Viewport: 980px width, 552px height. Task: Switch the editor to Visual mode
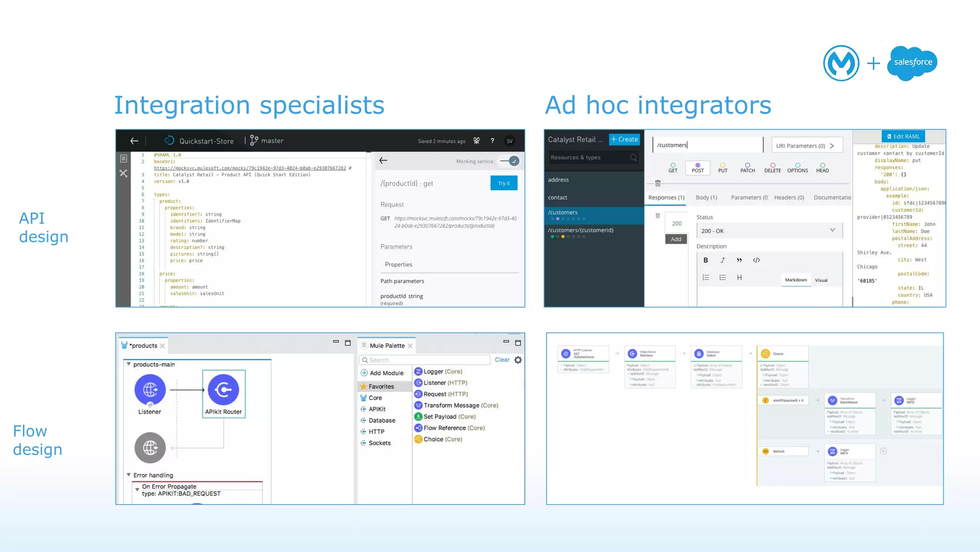[821, 280]
